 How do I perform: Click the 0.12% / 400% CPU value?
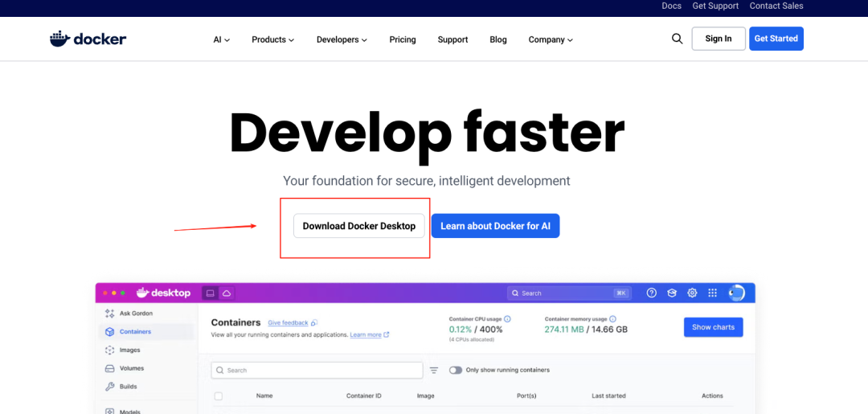point(476,330)
